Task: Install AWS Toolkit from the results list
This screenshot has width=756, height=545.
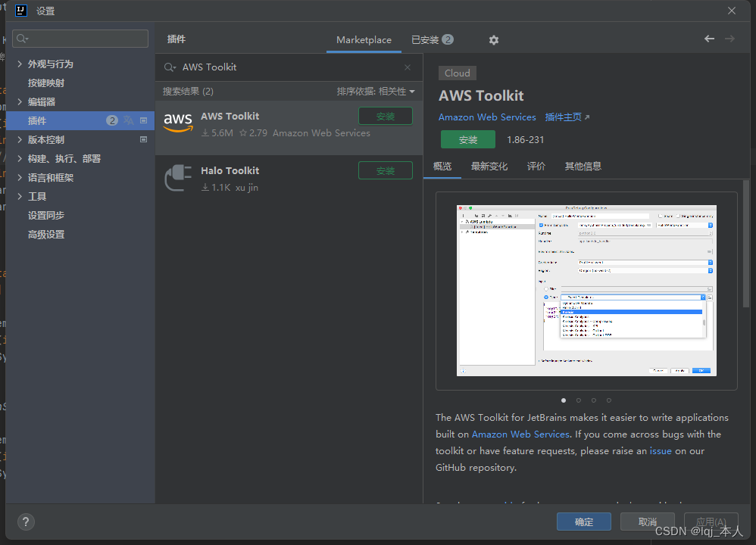Action: pyautogui.click(x=386, y=116)
